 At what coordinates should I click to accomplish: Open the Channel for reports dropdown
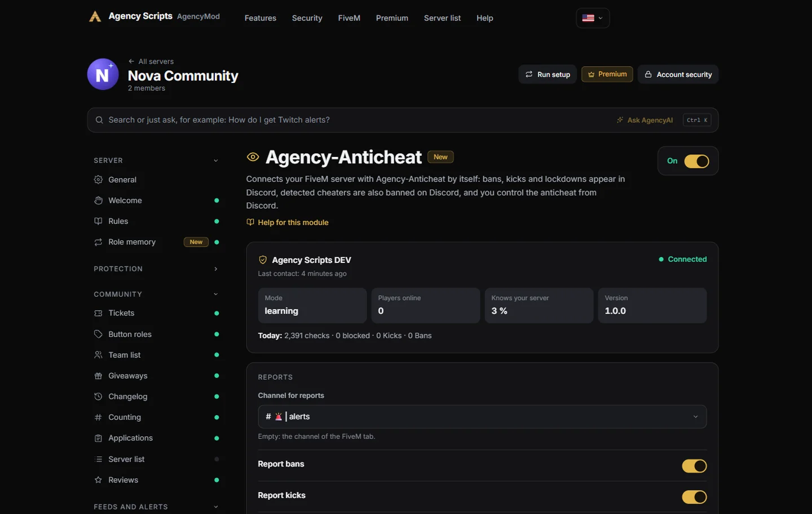click(482, 417)
